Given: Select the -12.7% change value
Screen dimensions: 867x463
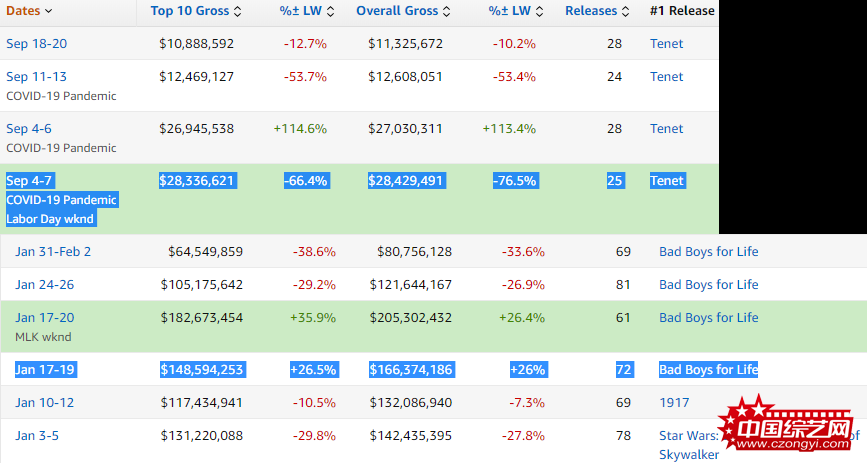Looking at the screenshot, I should coord(305,44).
